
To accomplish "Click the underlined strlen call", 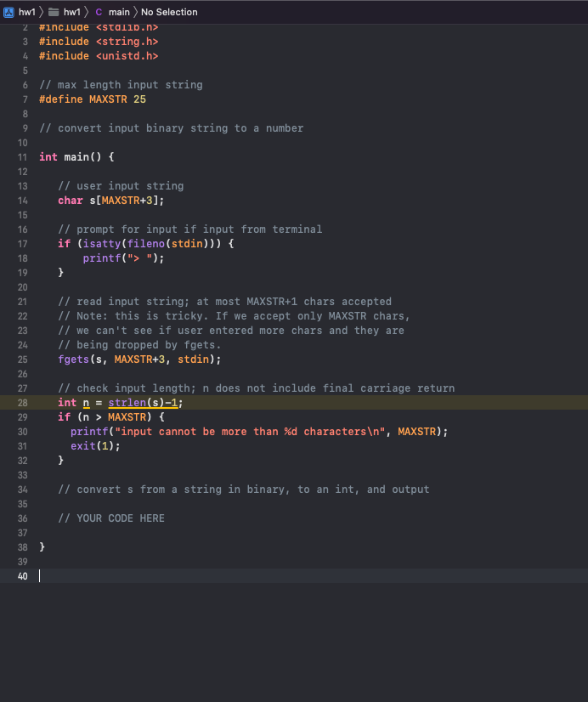I will click(x=144, y=403).
